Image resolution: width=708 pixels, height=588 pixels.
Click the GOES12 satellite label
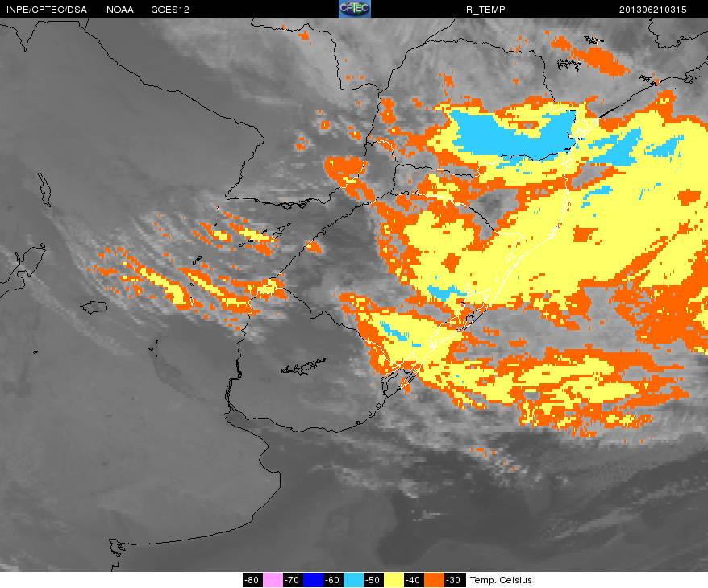coord(170,10)
